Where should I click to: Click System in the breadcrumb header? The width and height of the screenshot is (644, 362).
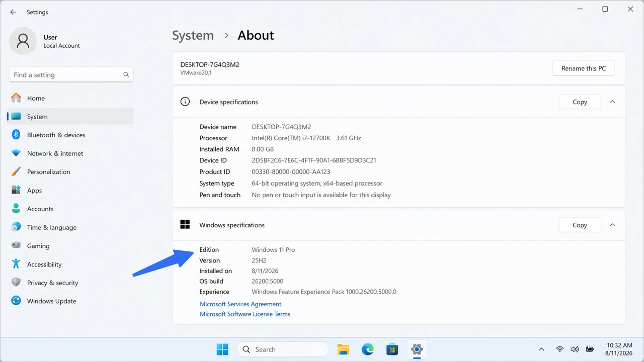click(x=193, y=35)
